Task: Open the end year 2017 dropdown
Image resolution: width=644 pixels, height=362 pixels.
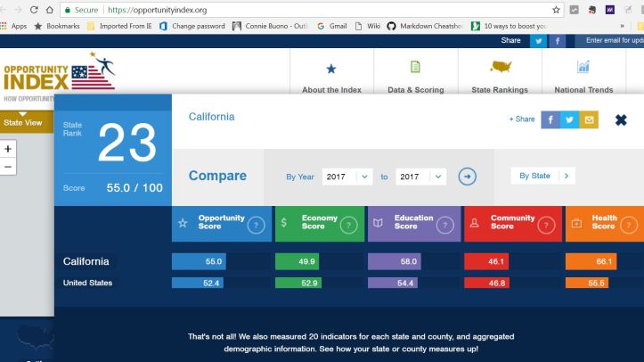Action: click(420, 177)
